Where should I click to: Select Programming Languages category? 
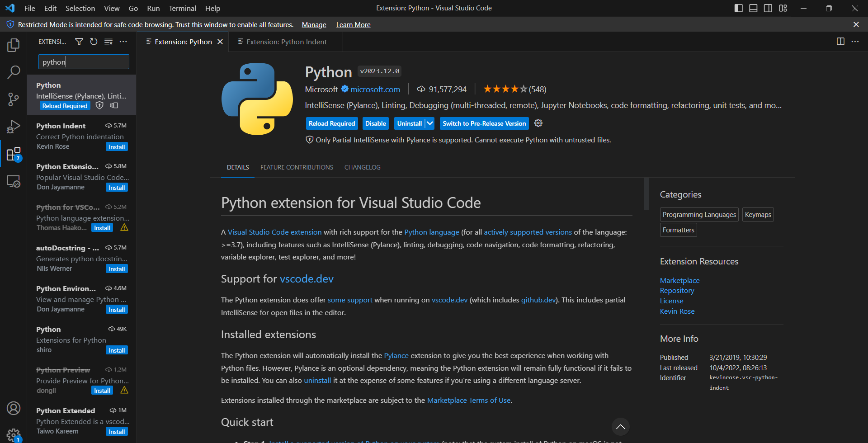[699, 215]
